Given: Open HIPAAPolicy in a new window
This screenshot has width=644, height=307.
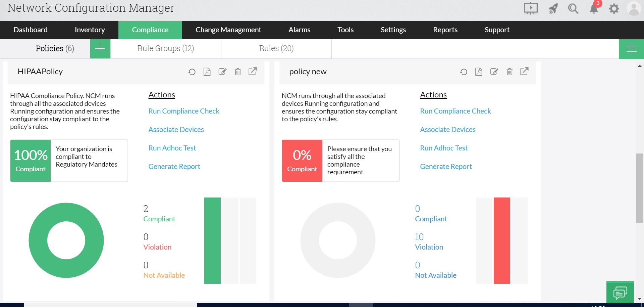Looking at the screenshot, I should coord(253,72).
